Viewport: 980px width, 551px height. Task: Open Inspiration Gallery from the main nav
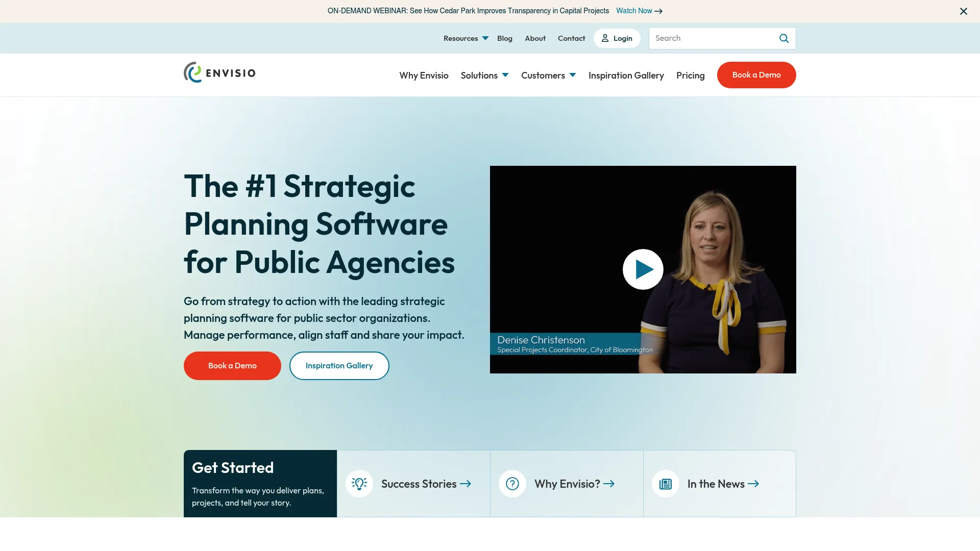tap(626, 76)
